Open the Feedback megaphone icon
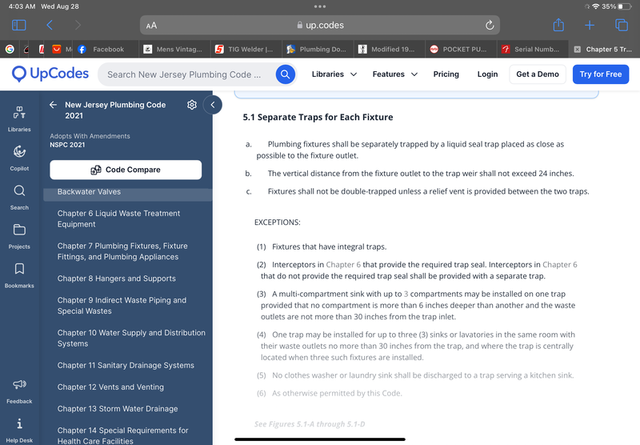640x445 pixels. [x=19, y=391]
